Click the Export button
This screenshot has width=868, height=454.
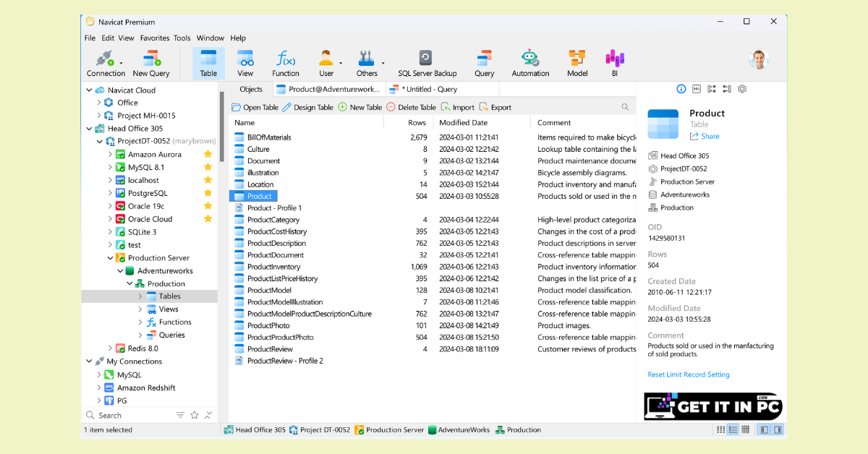[x=495, y=107]
